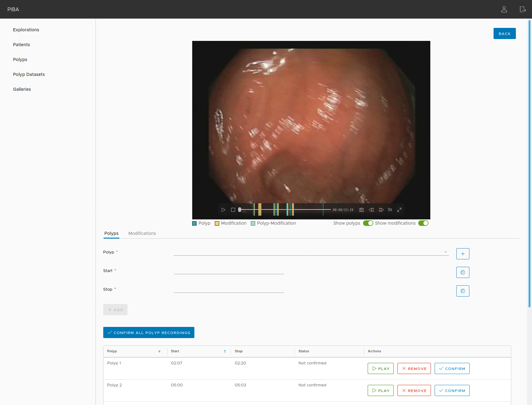Rewind video using the backward icon
Image resolution: width=532 pixels, height=405 pixels.
(x=371, y=210)
